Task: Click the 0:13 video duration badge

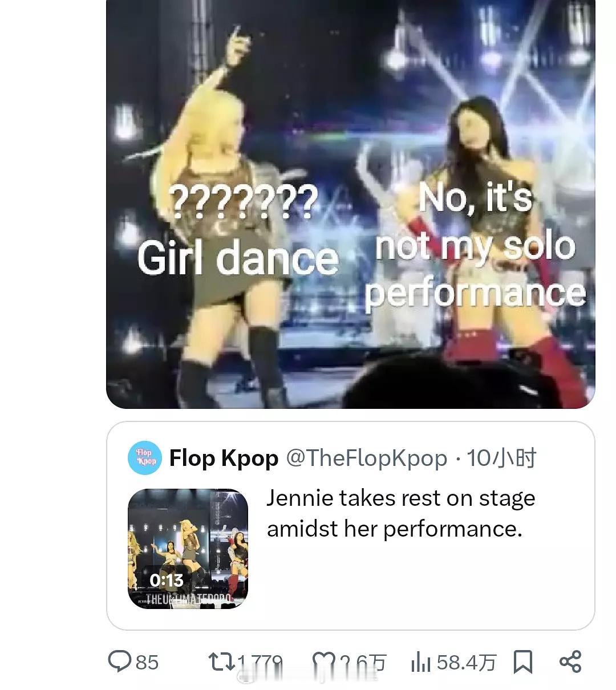Action: point(167,580)
